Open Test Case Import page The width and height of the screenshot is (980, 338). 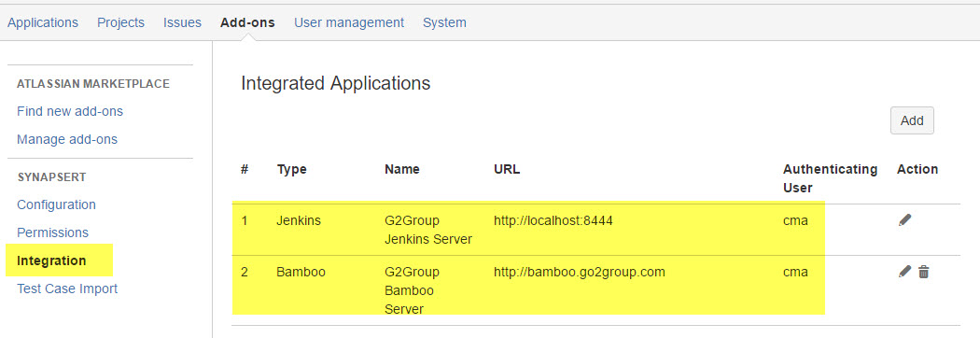pos(67,289)
